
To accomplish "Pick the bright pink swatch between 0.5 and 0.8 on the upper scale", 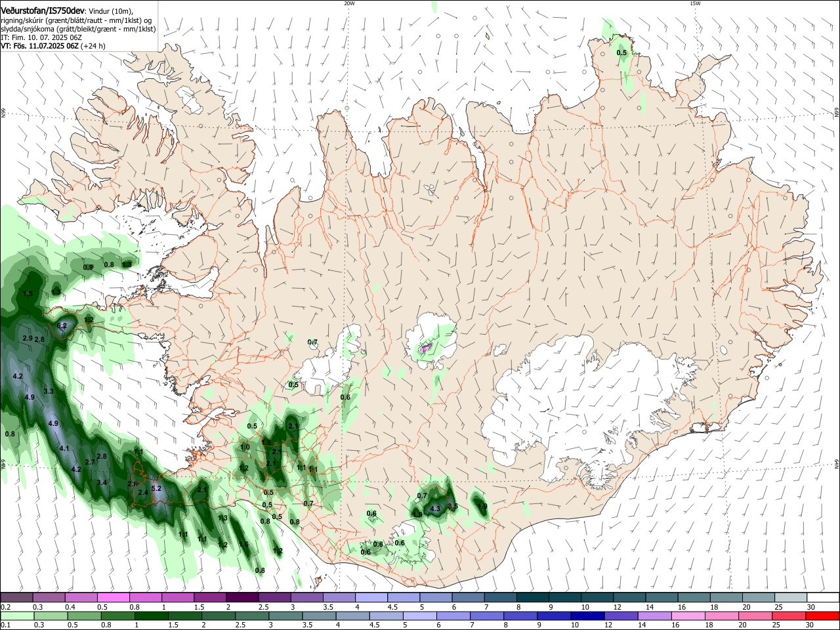I will tap(113, 598).
